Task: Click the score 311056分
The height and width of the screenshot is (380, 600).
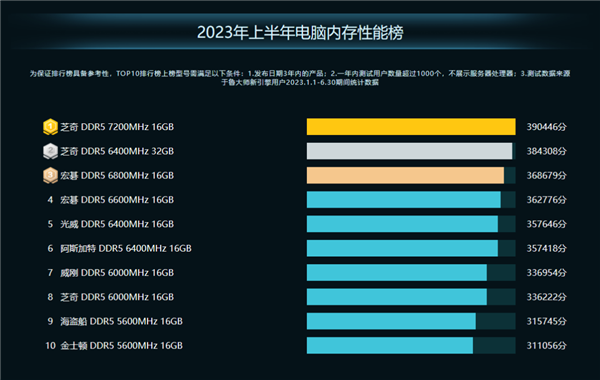Action: click(x=546, y=346)
